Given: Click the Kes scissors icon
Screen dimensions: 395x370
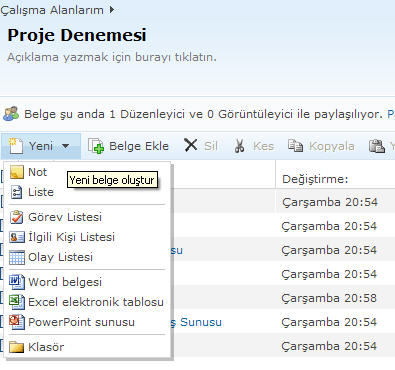Looking at the screenshot, I should click(x=239, y=146).
